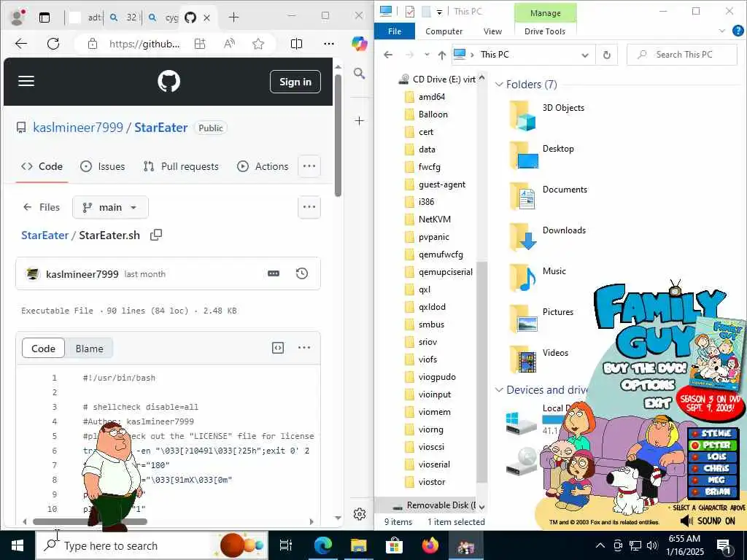Add sidebar app plus icon
The height and width of the screenshot is (560, 747).
pos(359,121)
